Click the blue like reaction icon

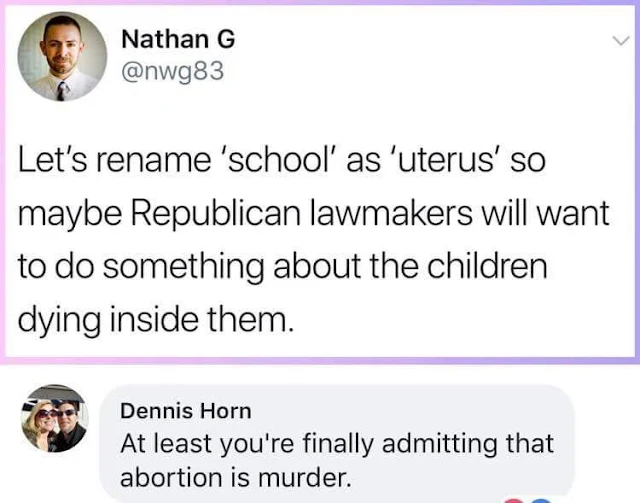pyautogui.click(x=543, y=497)
